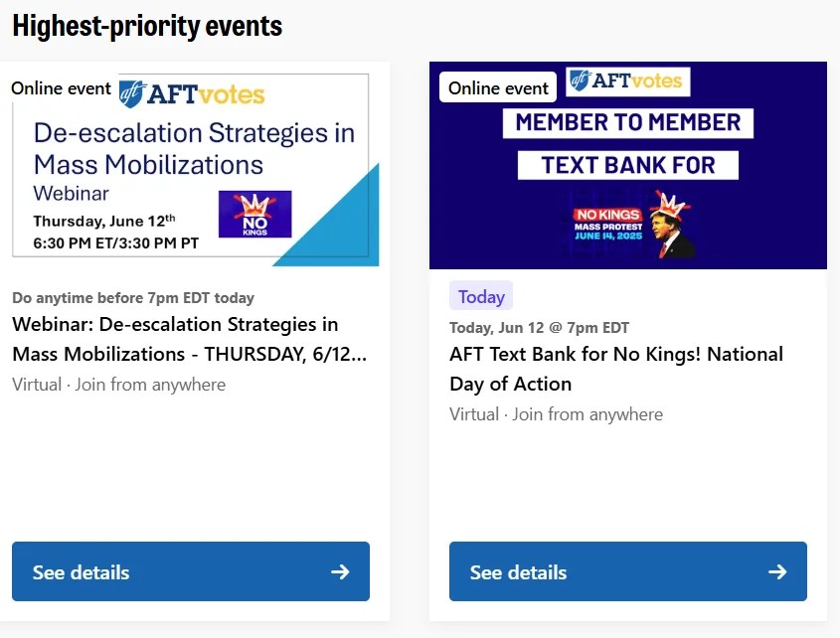Click Online event badge on text bank card

point(498,88)
